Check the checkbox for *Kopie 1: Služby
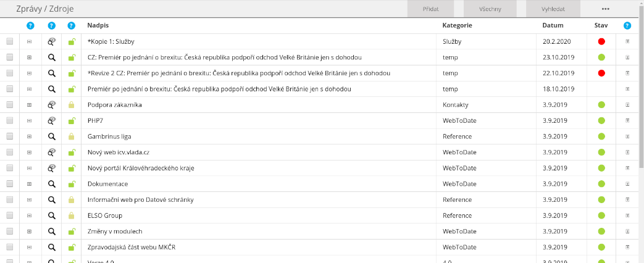The image size is (644, 263). click(9, 41)
